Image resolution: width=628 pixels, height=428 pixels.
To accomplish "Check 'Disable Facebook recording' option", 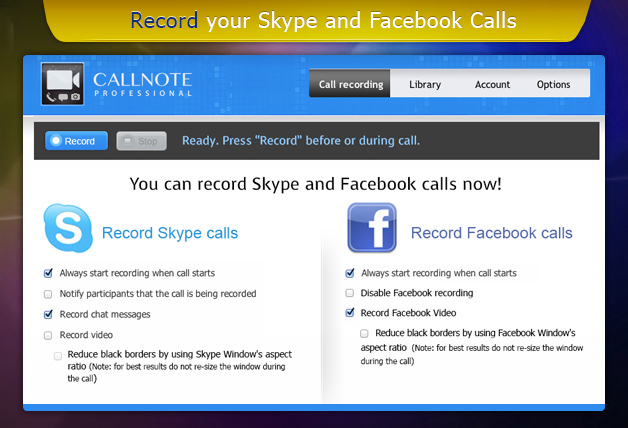I will (x=350, y=293).
